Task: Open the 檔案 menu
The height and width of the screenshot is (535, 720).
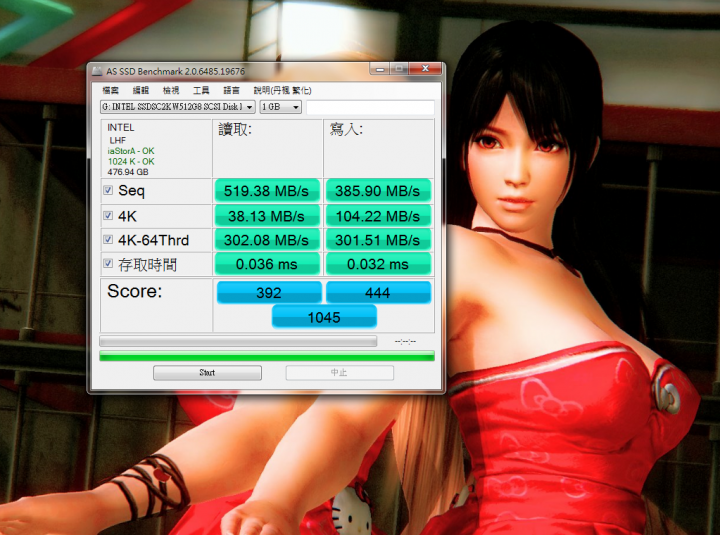Action: (x=110, y=90)
